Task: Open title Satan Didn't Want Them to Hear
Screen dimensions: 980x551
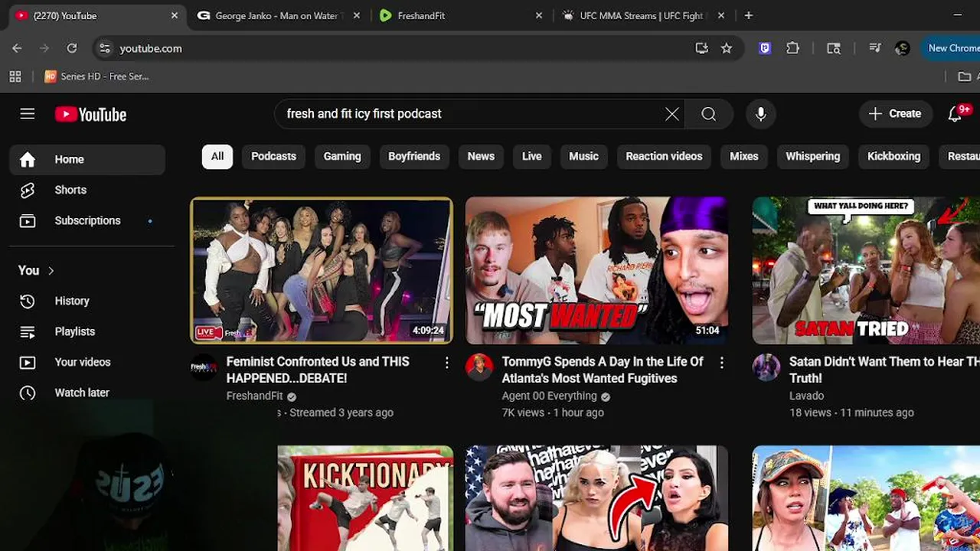Action: tap(884, 370)
